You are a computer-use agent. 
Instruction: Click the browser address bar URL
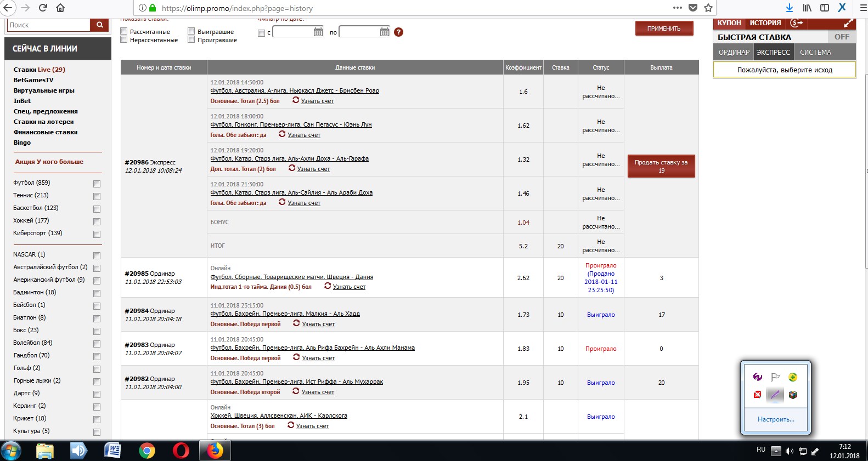pos(238,8)
